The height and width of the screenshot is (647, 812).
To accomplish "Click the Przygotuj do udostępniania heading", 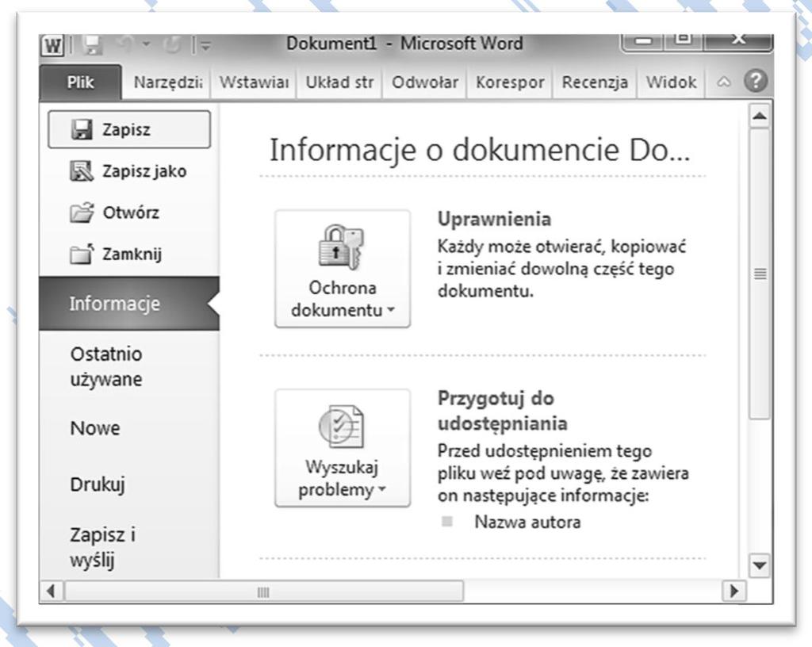I will pyautogui.click(x=502, y=411).
